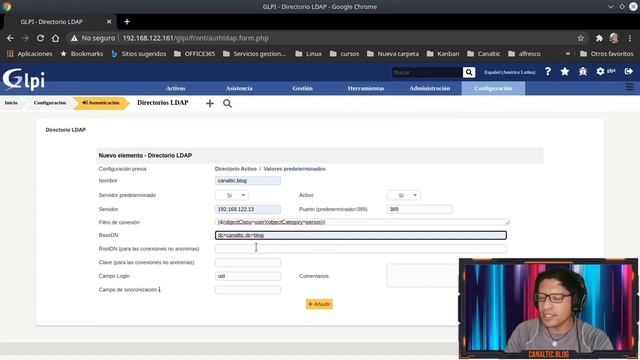Log out using the exit icon
The height and width of the screenshot is (360, 640).
629,71
